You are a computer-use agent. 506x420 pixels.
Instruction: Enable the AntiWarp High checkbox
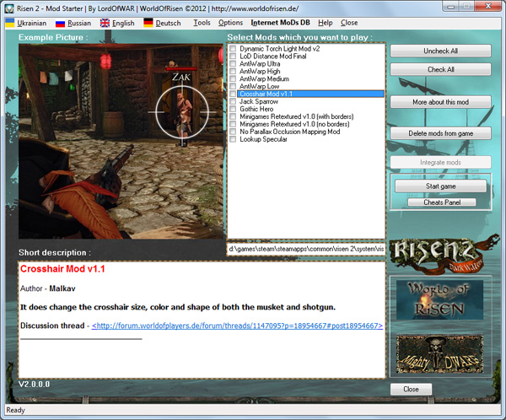pos(233,72)
